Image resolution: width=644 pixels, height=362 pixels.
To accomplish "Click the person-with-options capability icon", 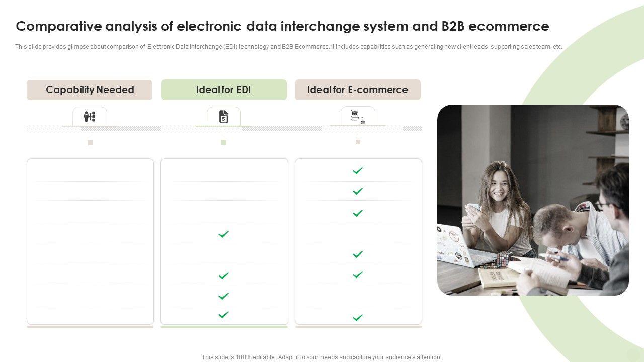I will click(x=90, y=117).
